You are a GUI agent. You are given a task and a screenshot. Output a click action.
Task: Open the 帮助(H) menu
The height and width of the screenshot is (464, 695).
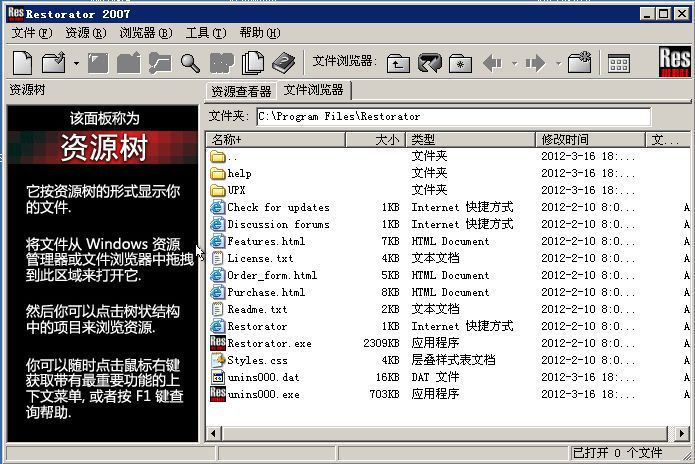click(x=260, y=33)
